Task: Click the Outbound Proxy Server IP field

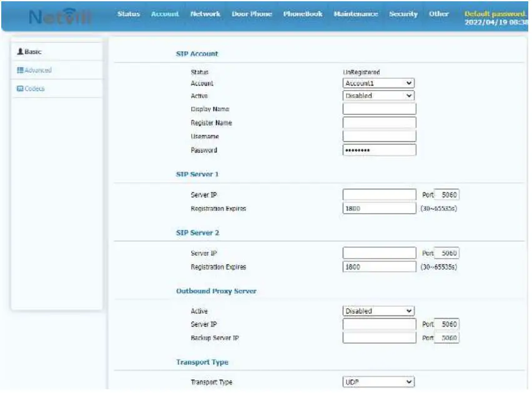Action: (x=379, y=324)
